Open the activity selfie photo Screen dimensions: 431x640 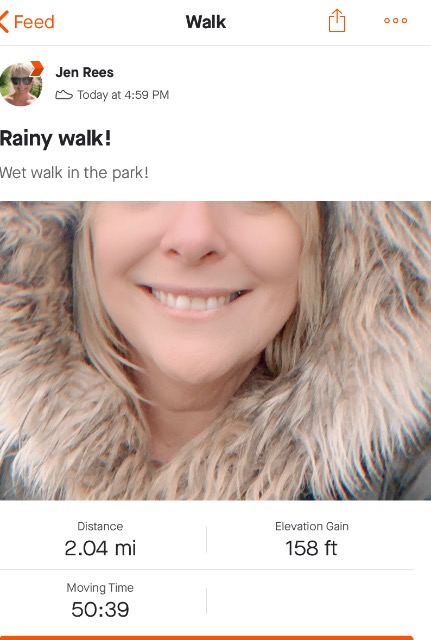point(216,351)
